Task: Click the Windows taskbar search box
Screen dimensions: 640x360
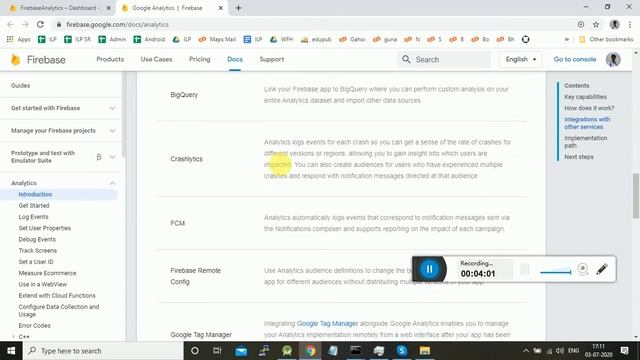Action: (103, 351)
